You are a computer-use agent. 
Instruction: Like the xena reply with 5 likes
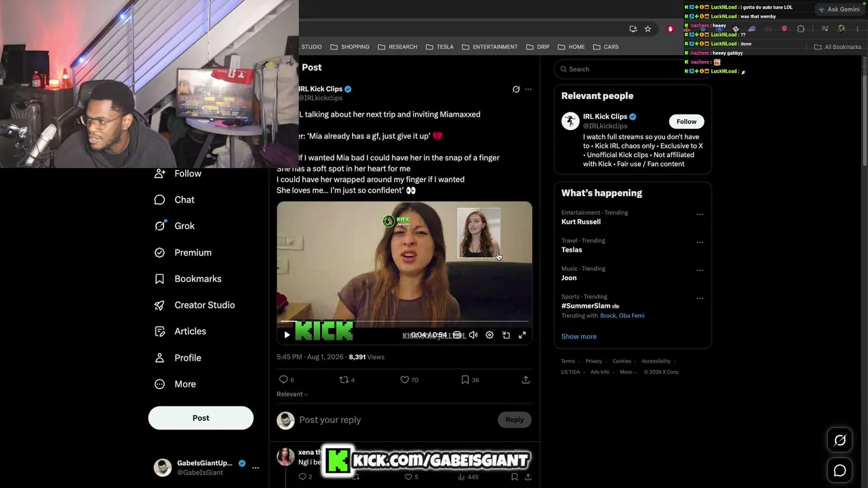click(x=408, y=477)
